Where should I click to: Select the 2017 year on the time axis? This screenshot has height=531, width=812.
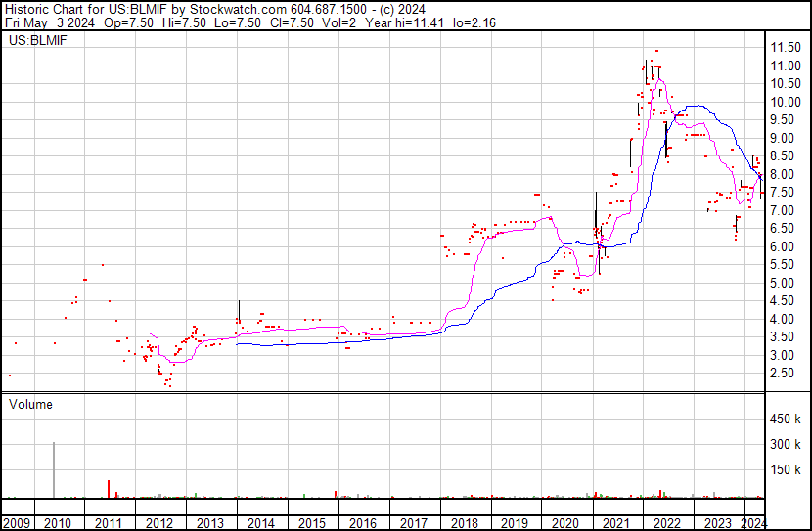coord(413,523)
